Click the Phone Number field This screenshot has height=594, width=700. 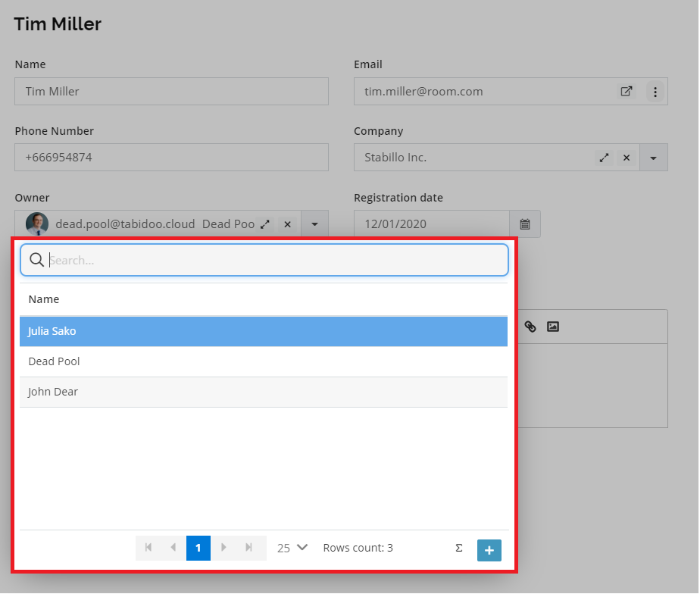[x=171, y=157]
